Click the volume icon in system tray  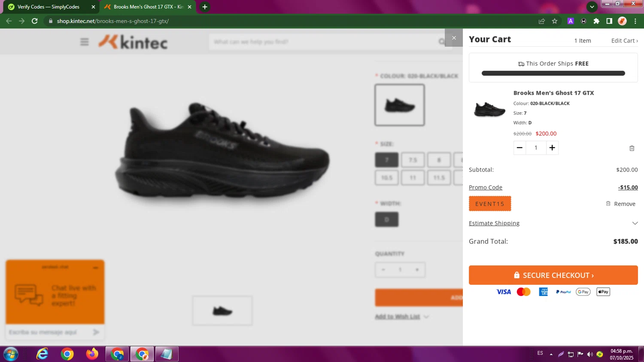[590, 354]
